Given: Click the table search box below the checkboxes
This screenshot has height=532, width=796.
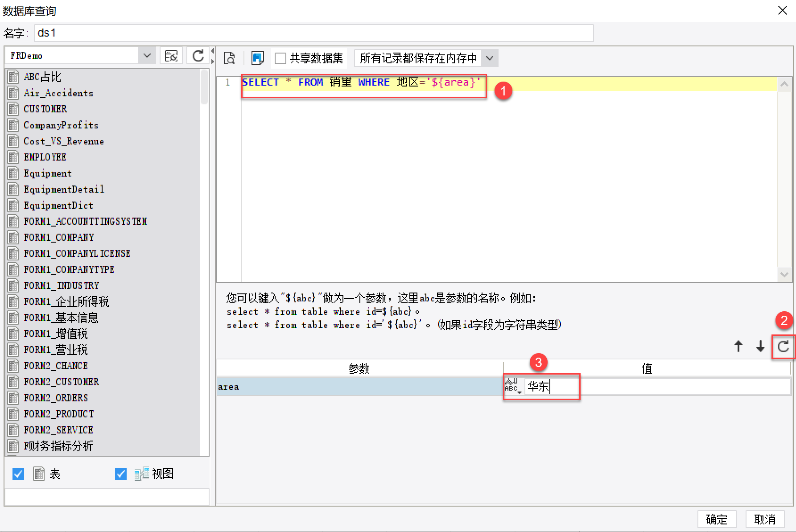Looking at the screenshot, I should point(107,496).
